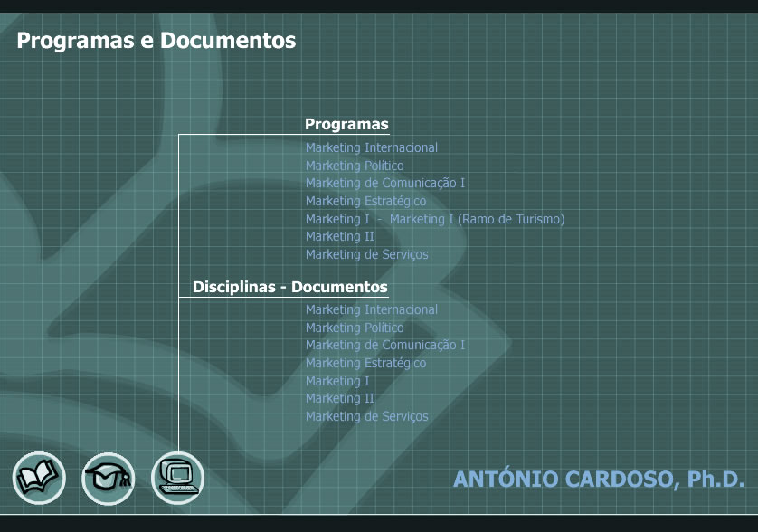Select Marketing de Comunicação I program link
758x532 pixels.
point(384,183)
